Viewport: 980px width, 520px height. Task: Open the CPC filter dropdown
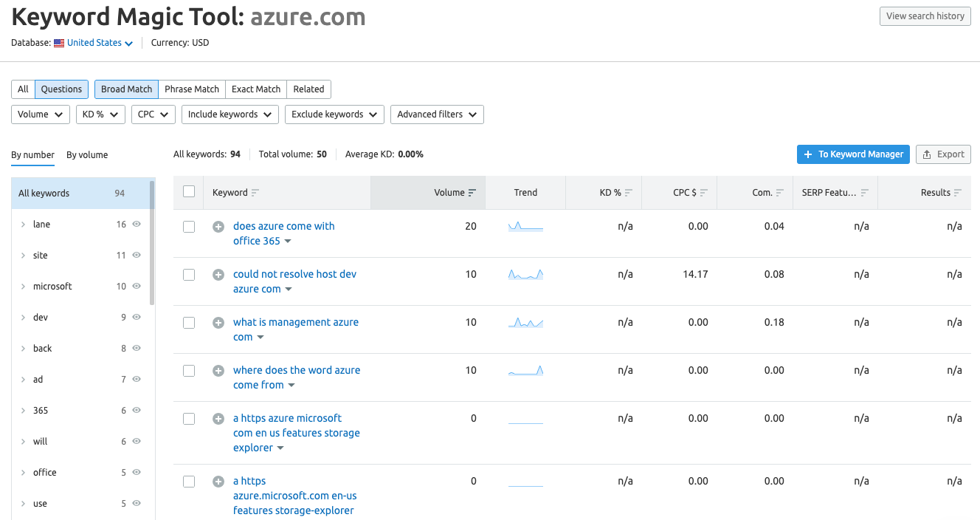[153, 114]
